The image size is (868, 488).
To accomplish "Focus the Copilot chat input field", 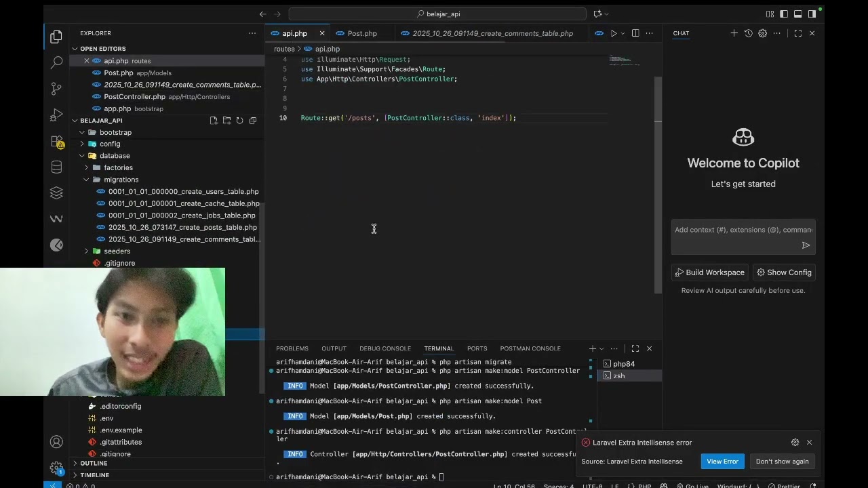I will pos(743,230).
